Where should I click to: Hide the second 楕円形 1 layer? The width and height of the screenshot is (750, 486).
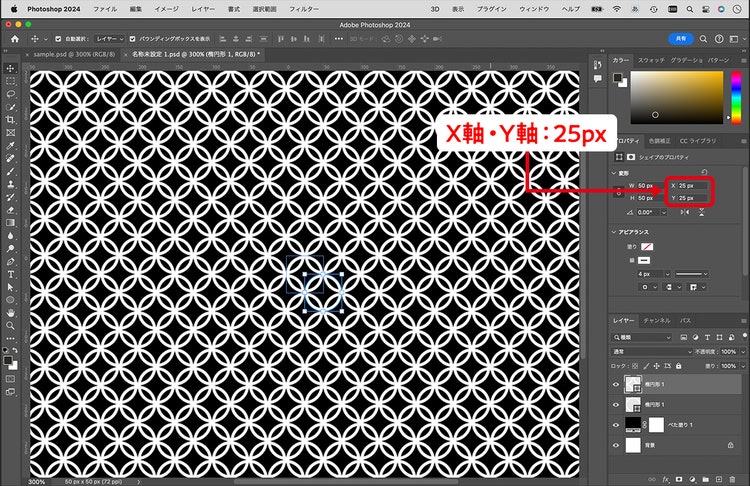pyautogui.click(x=616, y=405)
